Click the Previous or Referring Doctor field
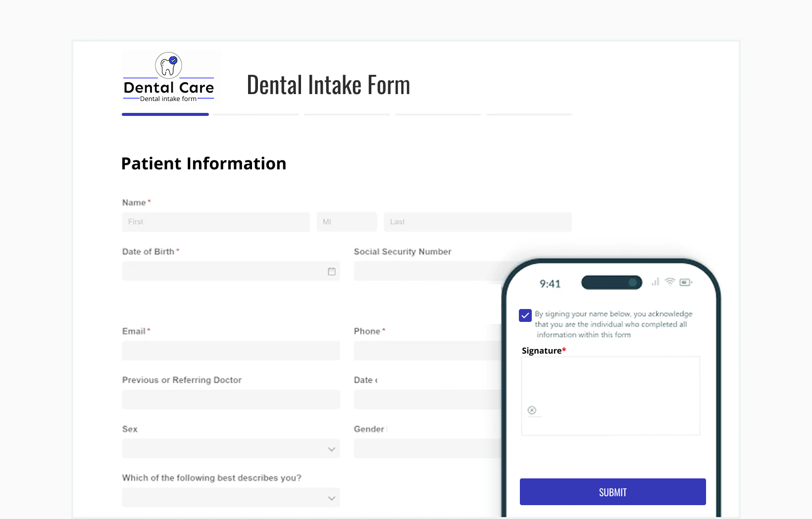 coord(231,400)
